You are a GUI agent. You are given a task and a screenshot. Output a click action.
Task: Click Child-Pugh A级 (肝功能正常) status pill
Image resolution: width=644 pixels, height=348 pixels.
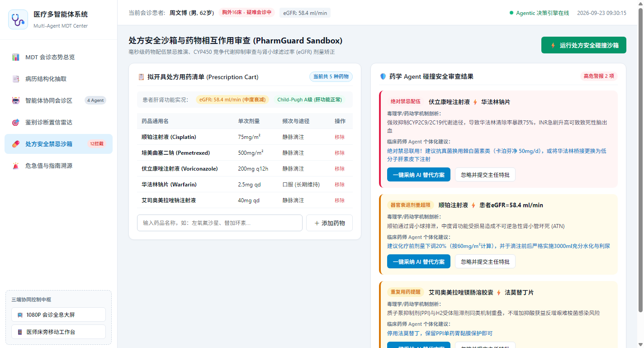tap(309, 100)
